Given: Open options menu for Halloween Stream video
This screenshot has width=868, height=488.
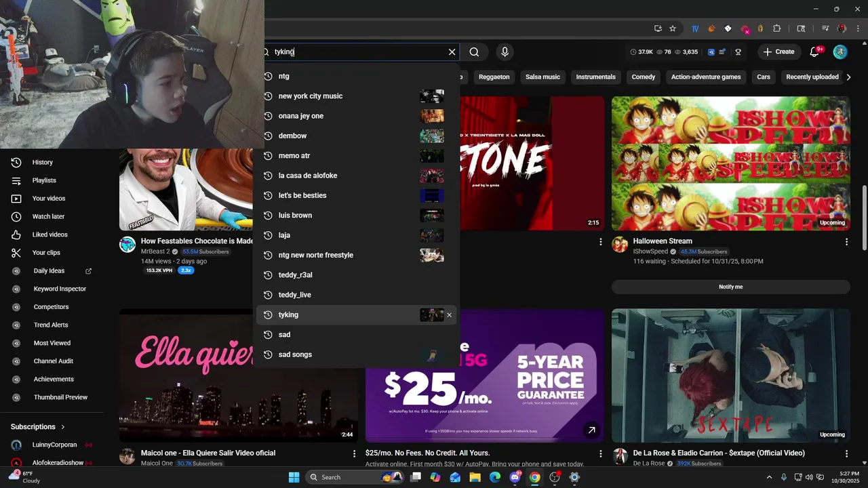Looking at the screenshot, I should click(x=846, y=242).
